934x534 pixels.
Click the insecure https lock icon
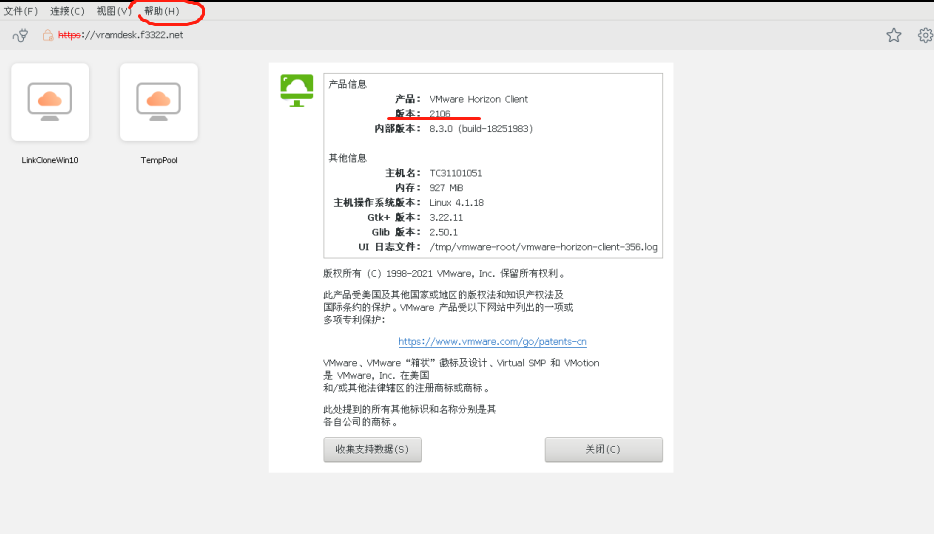tap(48, 35)
